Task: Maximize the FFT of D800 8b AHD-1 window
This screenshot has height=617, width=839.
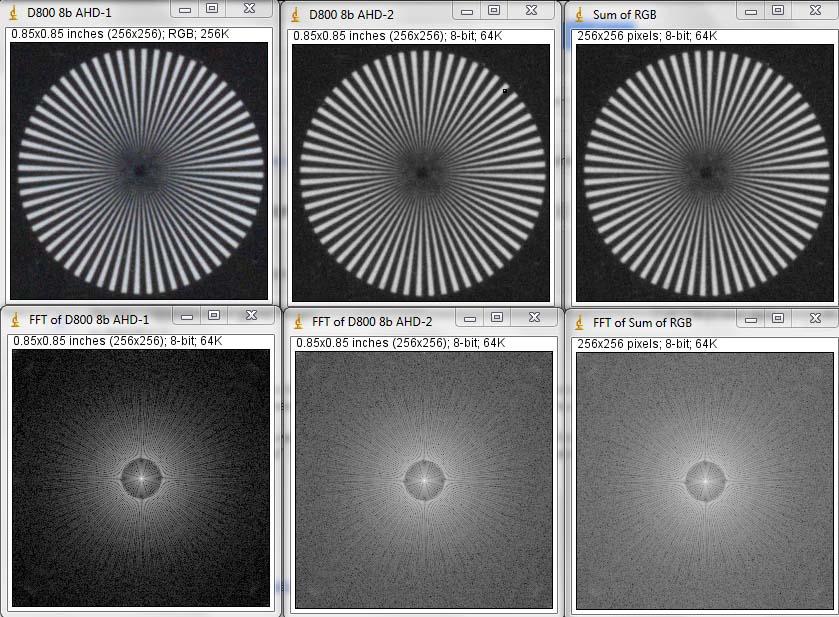Action: click(x=212, y=315)
